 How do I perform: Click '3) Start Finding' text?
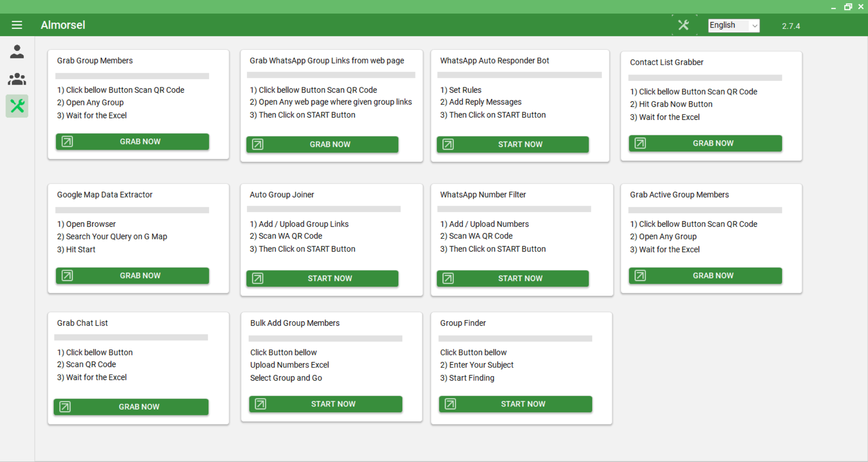[x=467, y=378]
